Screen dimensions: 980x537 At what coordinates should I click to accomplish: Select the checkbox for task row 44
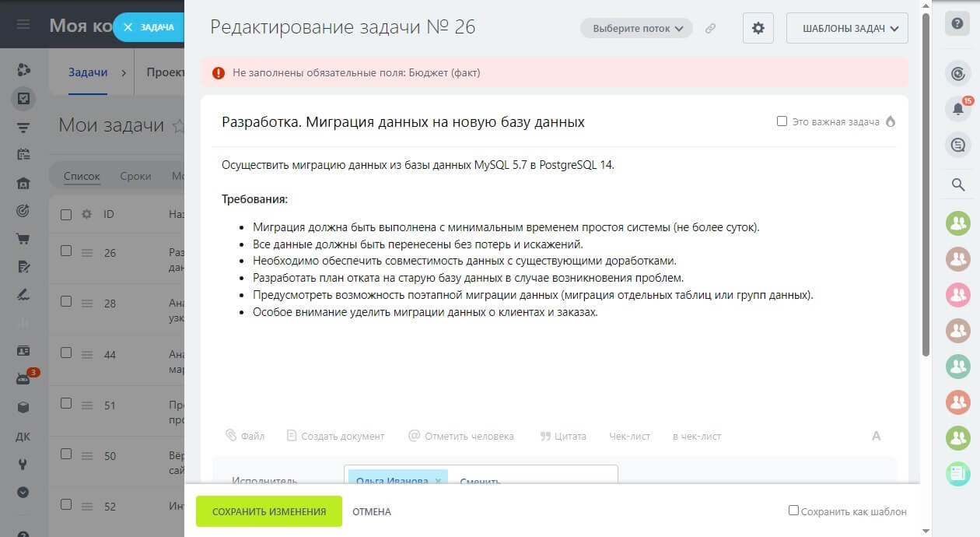point(66,353)
